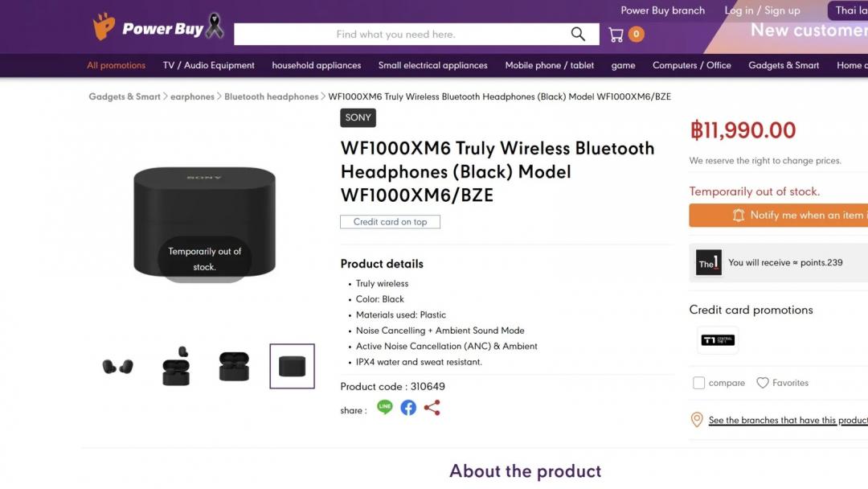Click the T1 credit card promotion icon
The height and width of the screenshot is (489, 868).
tap(717, 339)
